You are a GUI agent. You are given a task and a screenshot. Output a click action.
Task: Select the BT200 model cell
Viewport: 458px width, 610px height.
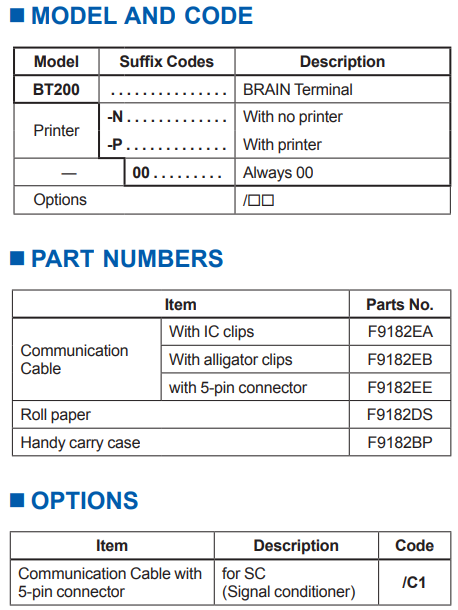[56, 89]
